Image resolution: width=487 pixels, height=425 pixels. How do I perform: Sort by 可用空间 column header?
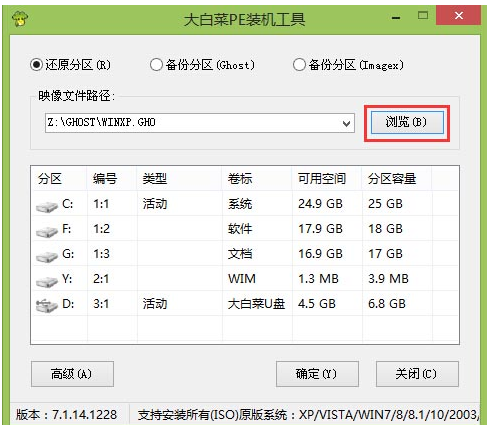tap(322, 179)
